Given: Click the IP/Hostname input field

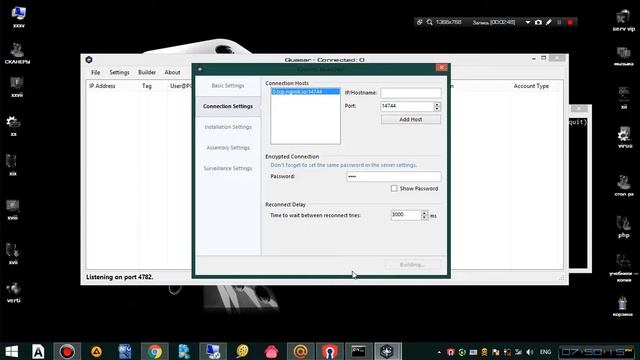Looking at the screenshot, I should tap(411, 93).
